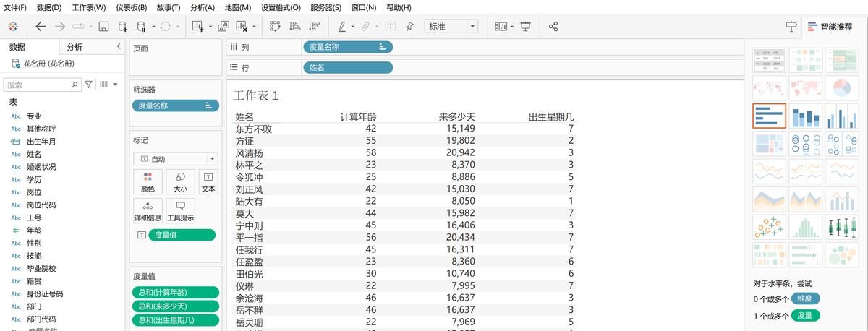Open the 数据(D) menu

(x=49, y=7)
